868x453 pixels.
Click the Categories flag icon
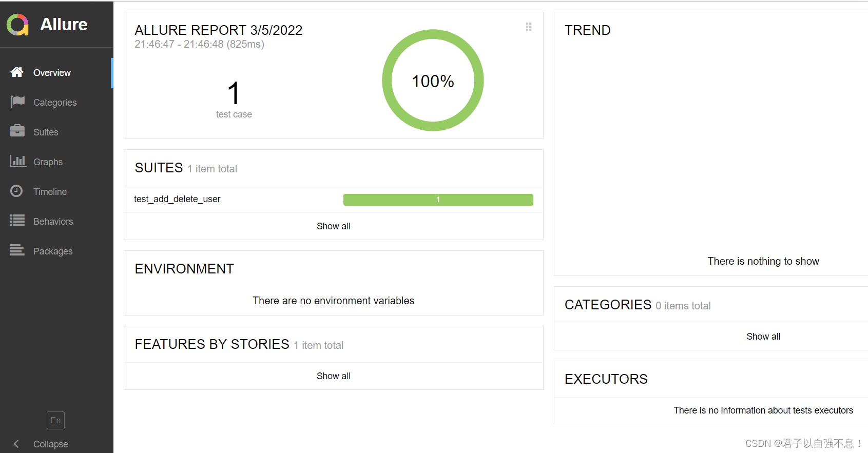17,102
